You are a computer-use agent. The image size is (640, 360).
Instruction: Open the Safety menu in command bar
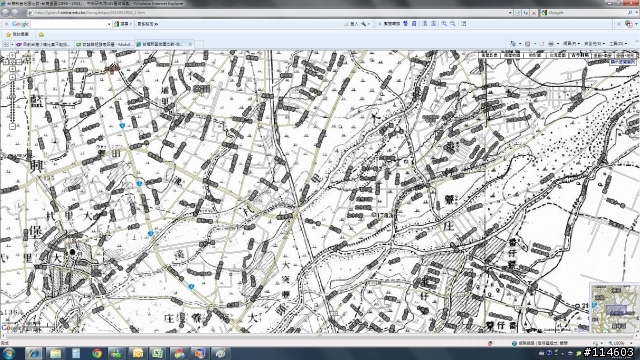[x=594, y=43]
